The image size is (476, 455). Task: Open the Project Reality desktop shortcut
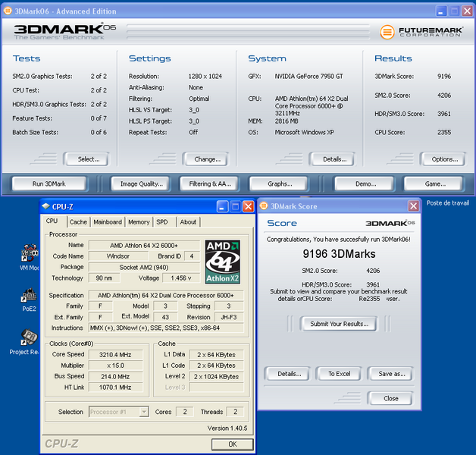coord(29,337)
